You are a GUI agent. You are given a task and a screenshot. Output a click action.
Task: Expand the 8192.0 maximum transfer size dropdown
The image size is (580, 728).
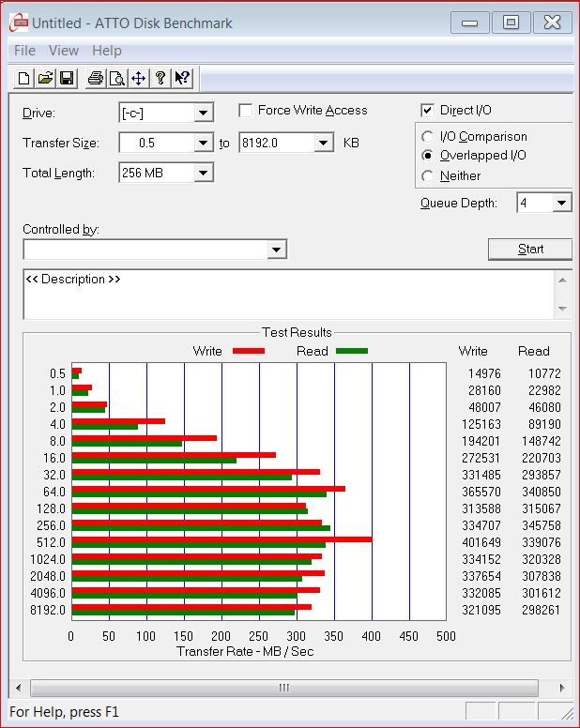click(323, 143)
